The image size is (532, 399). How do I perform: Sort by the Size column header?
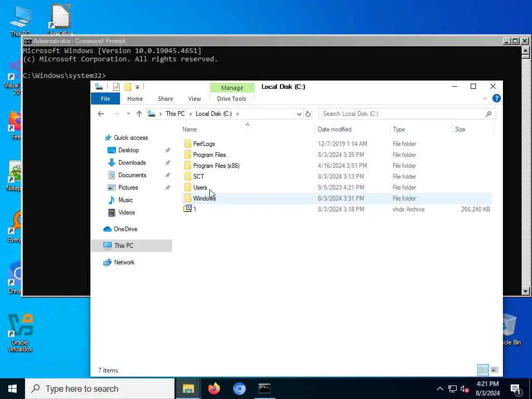pyautogui.click(x=460, y=129)
